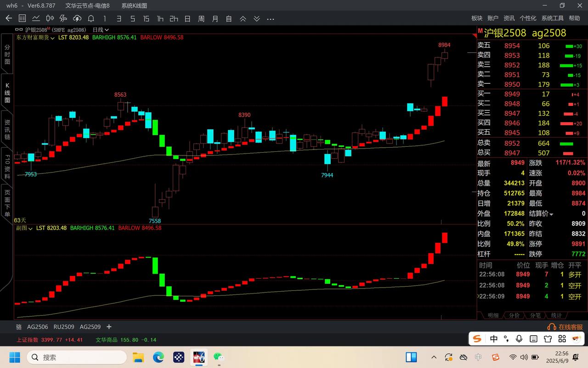The image size is (588, 368).
Task: Click the back arrow in the toolbar
Action: pyautogui.click(x=9, y=18)
